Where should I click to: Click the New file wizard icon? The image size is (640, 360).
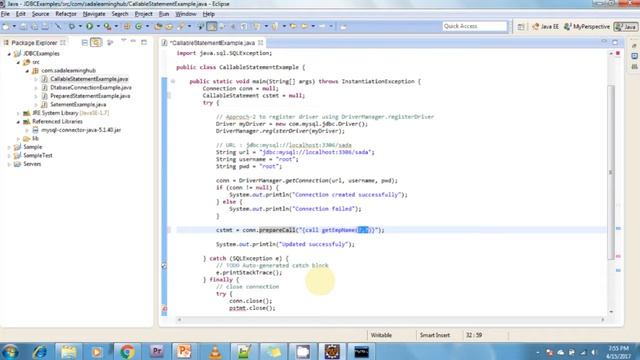6,27
